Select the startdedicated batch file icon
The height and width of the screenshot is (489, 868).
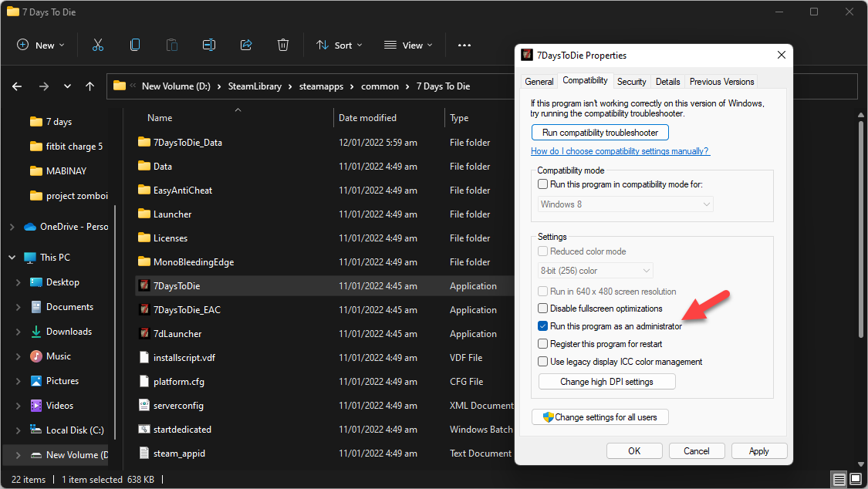coord(144,430)
